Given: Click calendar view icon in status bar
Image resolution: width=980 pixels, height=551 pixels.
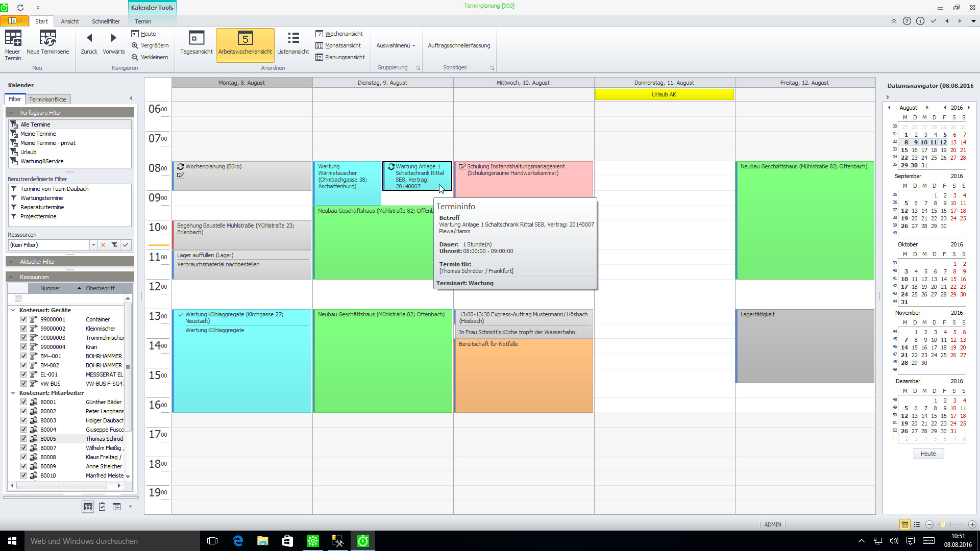Looking at the screenshot, I should [904, 524].
